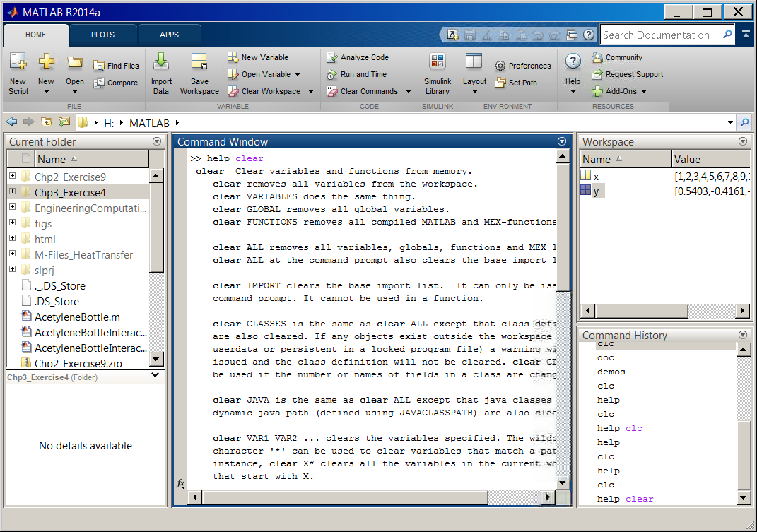Open the Compare files tool

(116, 83)
